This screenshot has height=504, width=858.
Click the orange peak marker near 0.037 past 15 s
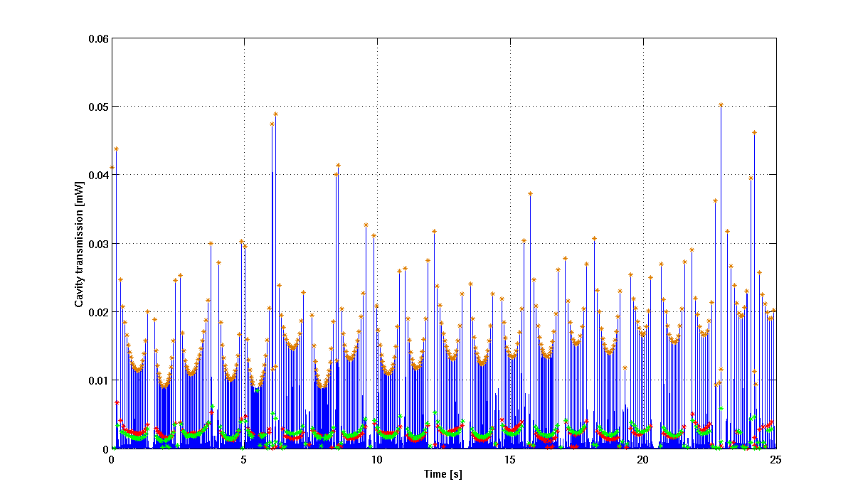point(530,193)
